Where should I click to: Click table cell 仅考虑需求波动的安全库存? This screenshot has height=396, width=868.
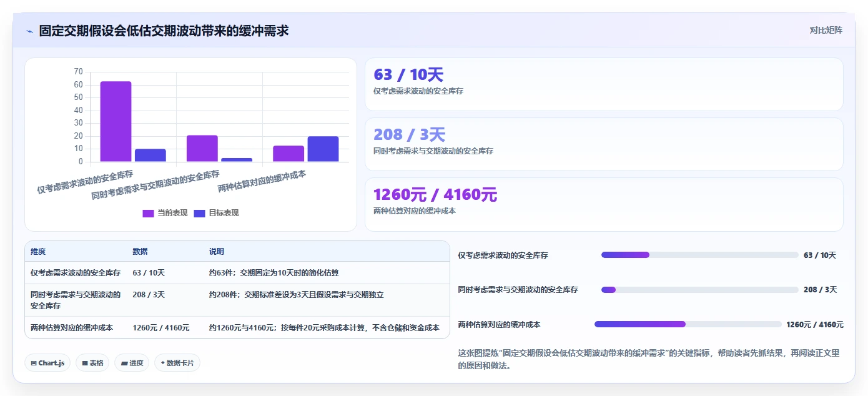[76, 273]
